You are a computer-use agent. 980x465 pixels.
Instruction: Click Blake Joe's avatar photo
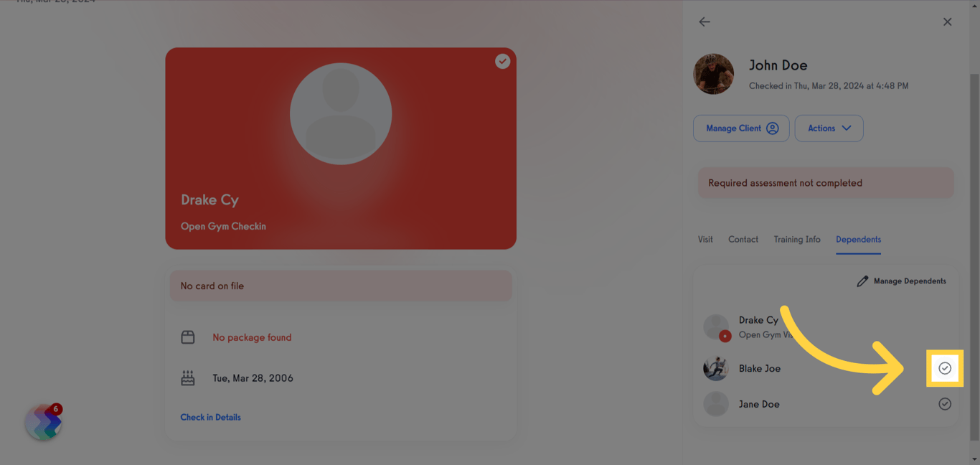click(x=716, y=368)
